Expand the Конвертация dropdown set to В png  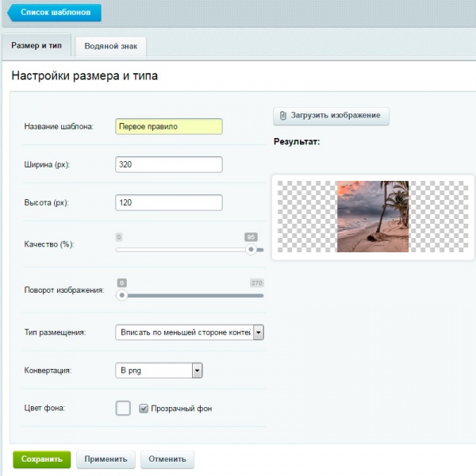[159, 370]
